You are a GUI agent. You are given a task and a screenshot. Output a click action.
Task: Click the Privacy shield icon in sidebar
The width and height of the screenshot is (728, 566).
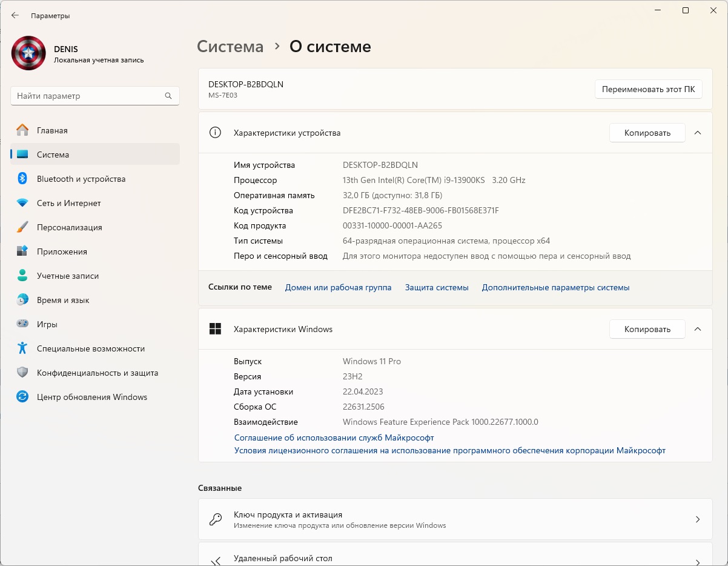[22, 373]
